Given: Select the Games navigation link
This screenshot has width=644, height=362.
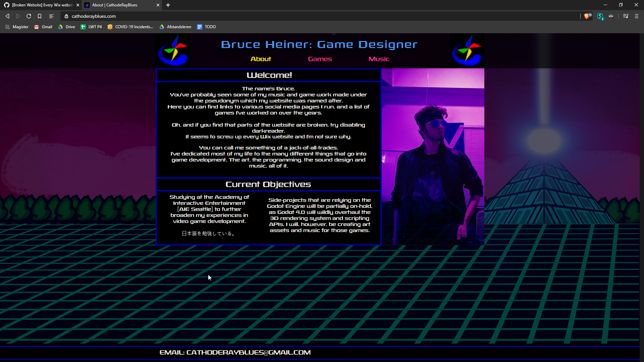Looking at the screenshot, I should tap(320, 59).
